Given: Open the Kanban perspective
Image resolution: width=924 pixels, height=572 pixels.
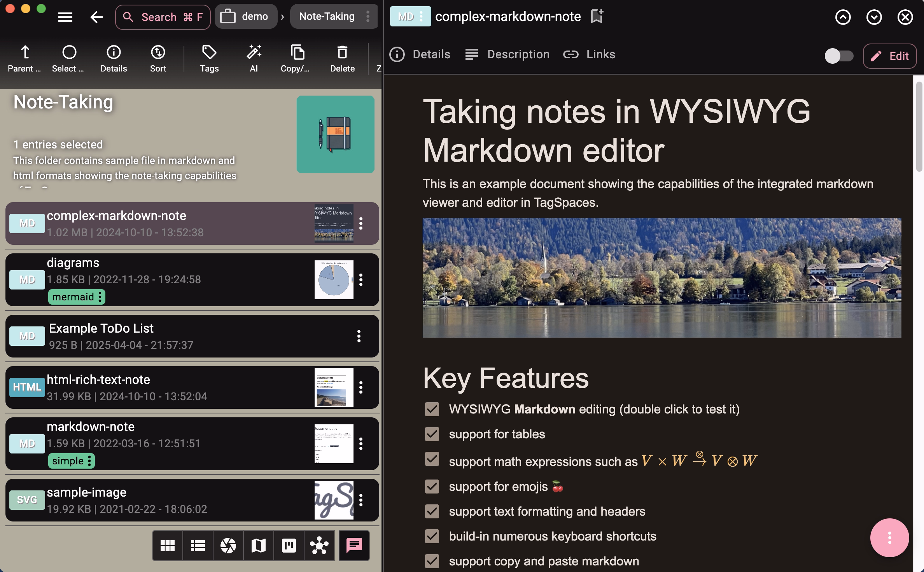Looking at the screenshot, I should point(289,546).
